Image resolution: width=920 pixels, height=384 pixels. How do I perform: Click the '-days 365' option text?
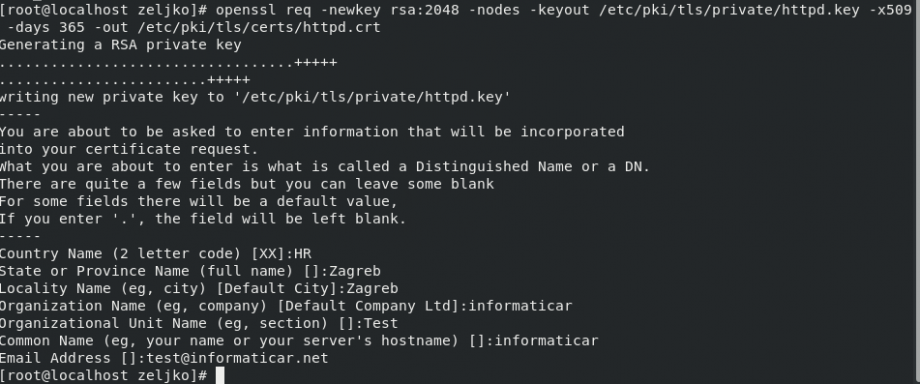tap(46, 28)
